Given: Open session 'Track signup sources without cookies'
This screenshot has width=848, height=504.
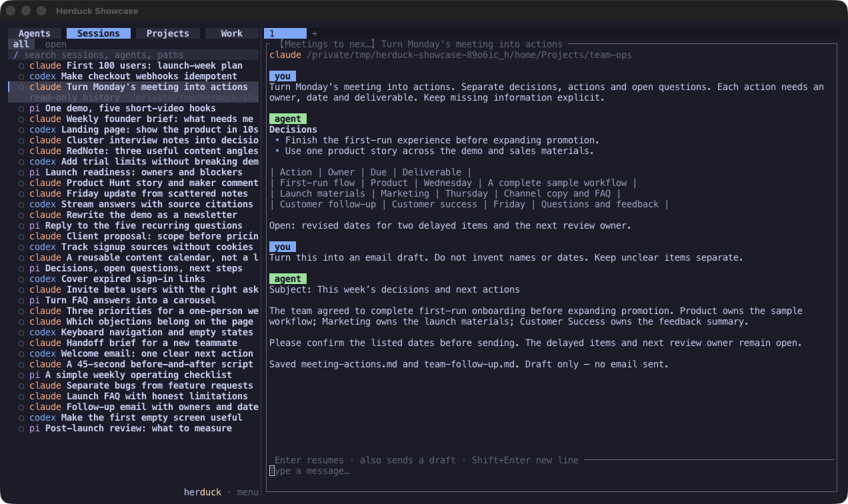Looking at the screenshot, I should point(133,247).
